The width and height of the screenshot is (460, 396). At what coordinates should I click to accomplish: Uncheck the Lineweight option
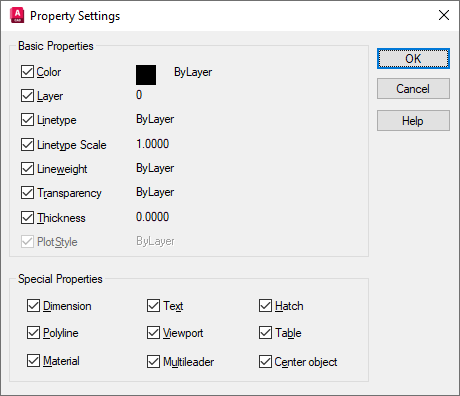click(x=27, y=169)
